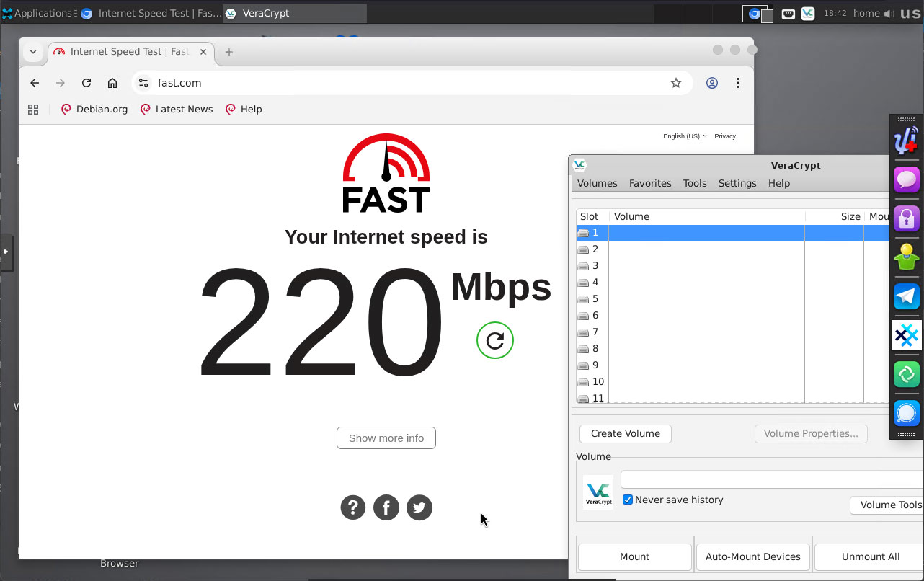Open the purple padlock app in dock
Screen dimensions: 924x581
coord(907,218)
